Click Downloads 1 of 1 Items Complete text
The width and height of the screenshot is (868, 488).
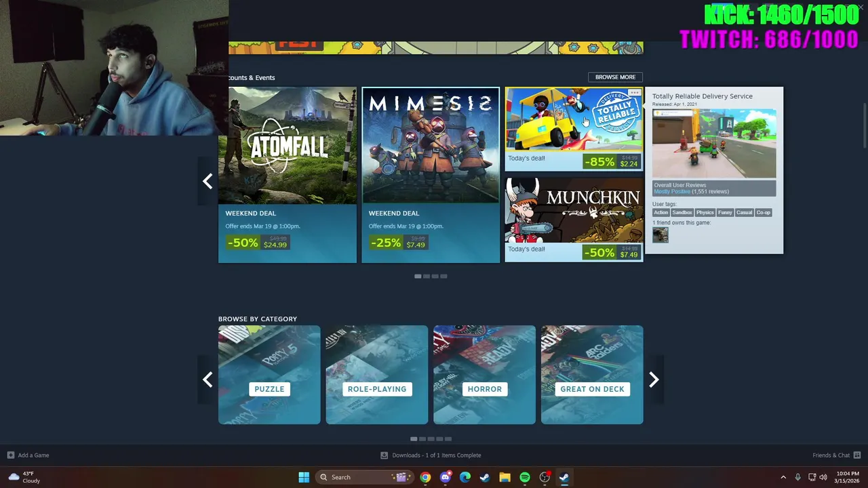coord(437,455)
